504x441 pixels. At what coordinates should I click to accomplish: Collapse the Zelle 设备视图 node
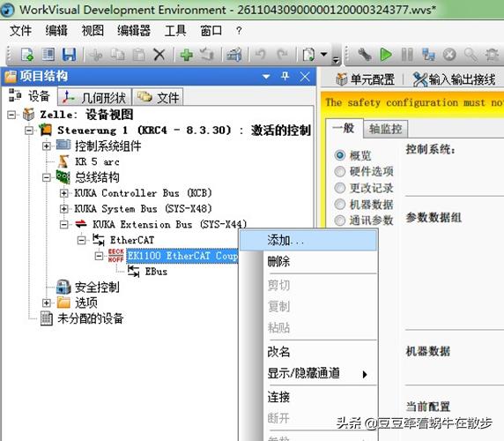click(x=11, y=115)
